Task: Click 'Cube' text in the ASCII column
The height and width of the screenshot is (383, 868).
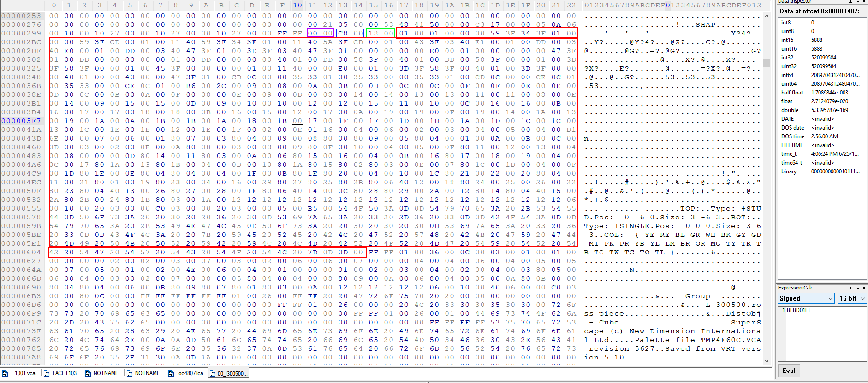Action: 609,322
